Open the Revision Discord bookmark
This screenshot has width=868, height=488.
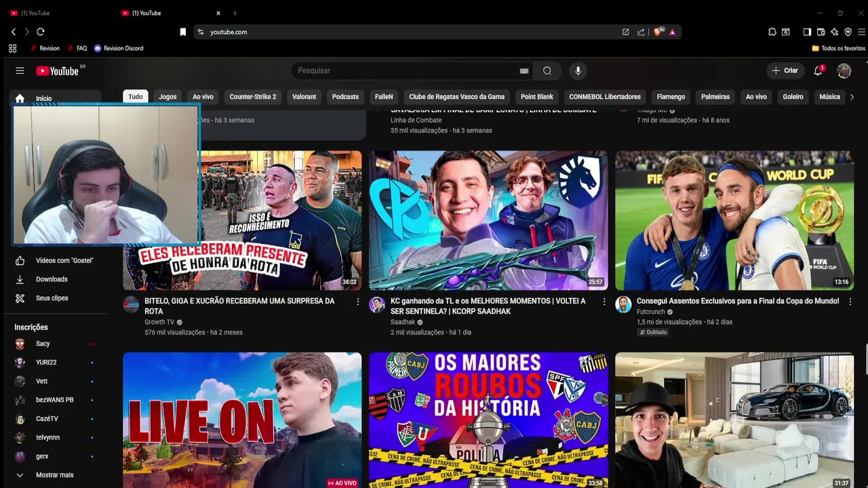pyautogui.click(x=119, y=48)
